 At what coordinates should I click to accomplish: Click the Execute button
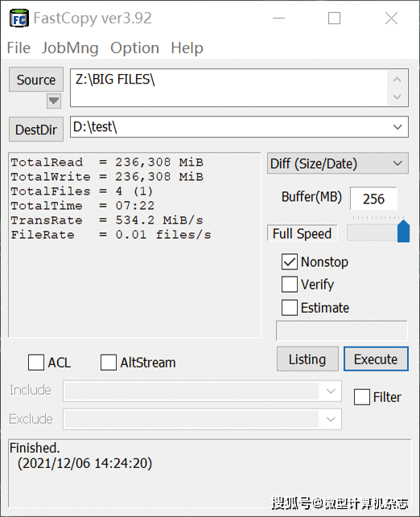pos(376,359)
